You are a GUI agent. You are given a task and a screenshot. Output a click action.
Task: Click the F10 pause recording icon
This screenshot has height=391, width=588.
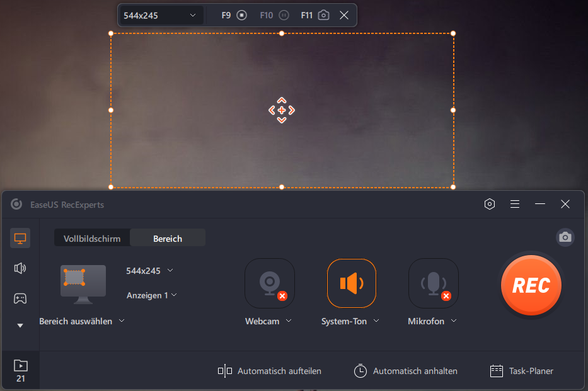click(284, 15)
